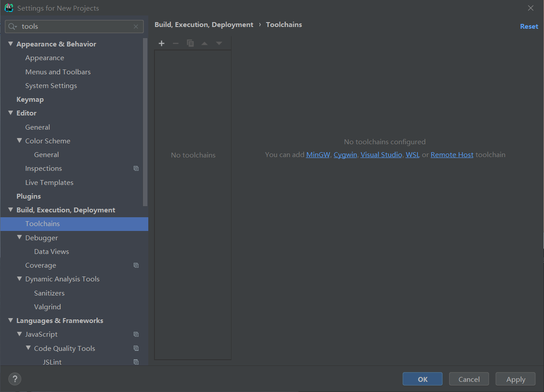Clear the search field with X icon
Viewport: 544px width, 392px height.
(x=136, y=27)
